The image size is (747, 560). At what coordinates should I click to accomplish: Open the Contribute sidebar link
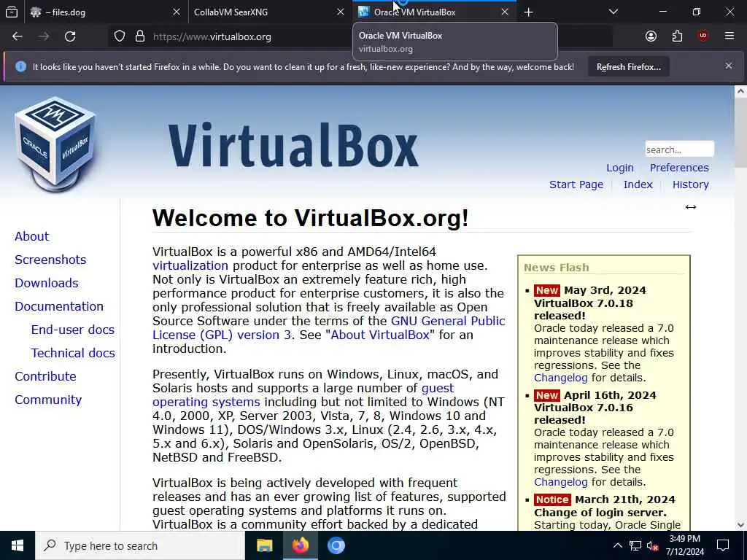point(45,376)
